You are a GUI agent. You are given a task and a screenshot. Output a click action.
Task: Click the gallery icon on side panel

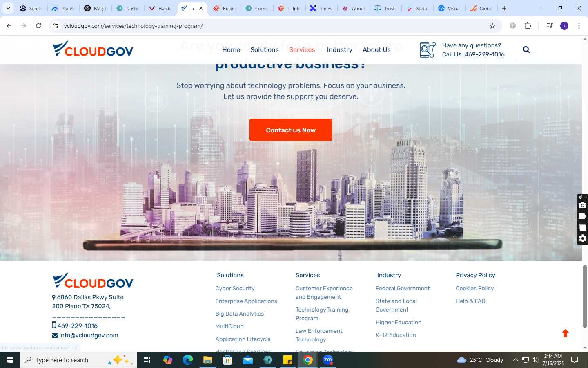pos(583,227)
